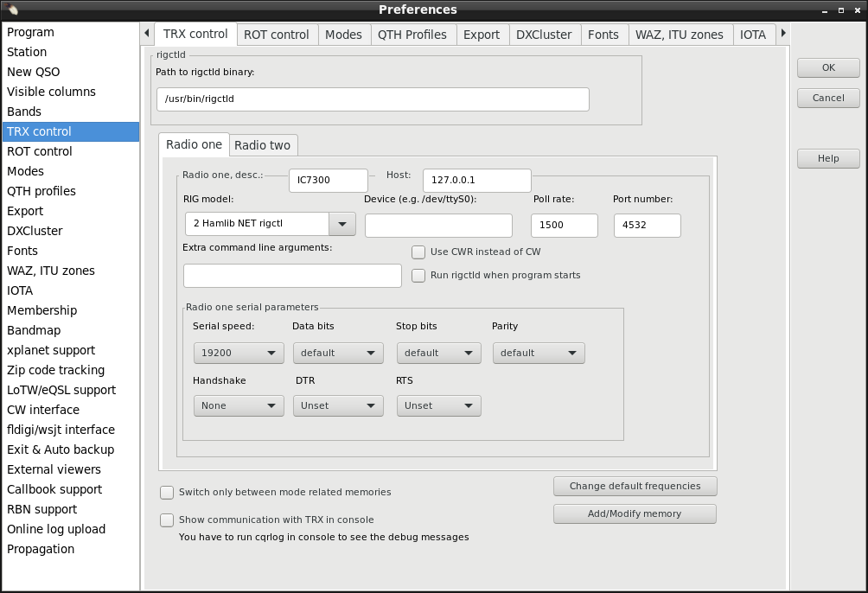Click the Poll rate field
Image resolution: width=868 pixels, height=593 pixels.
565,226
